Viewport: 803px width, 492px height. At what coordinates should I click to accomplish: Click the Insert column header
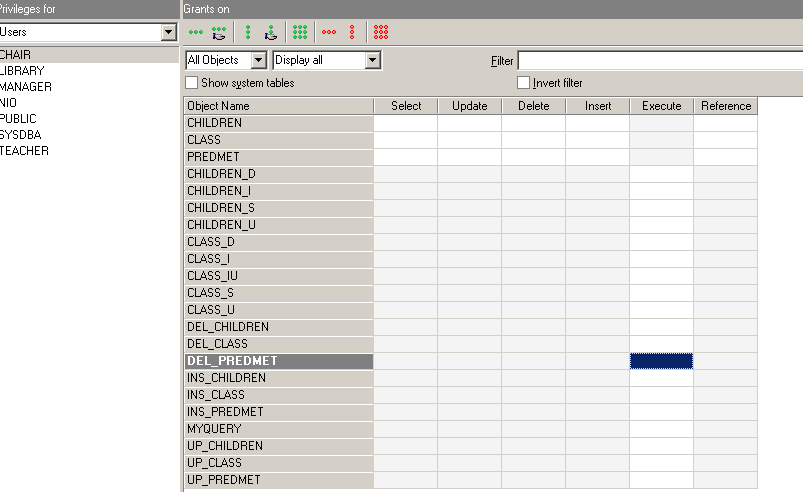(x=598, y=106)
